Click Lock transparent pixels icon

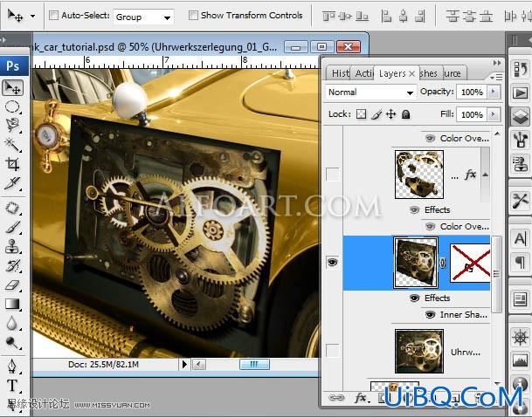click(362, 114)
